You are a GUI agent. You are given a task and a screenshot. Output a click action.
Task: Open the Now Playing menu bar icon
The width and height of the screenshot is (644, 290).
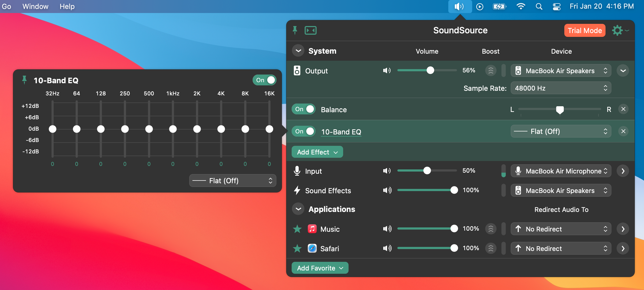coord(480,7)
